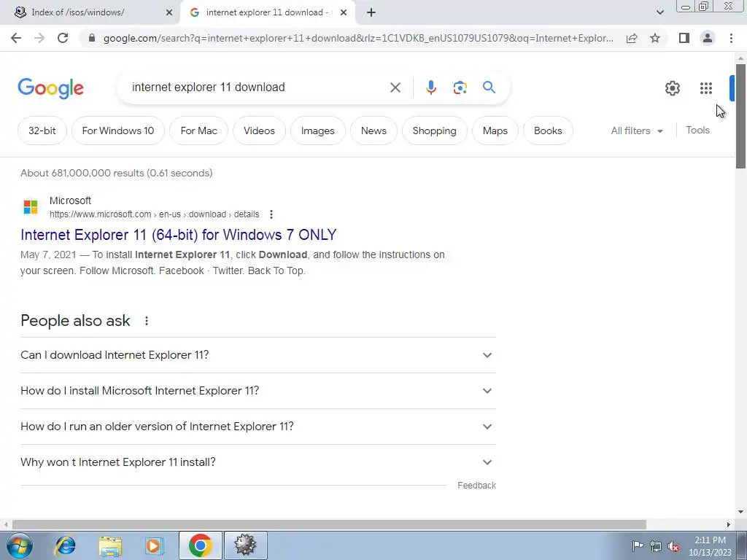The image size is (747, 560).
Task: Bookmark this page with the star
Action: point(655,38)
